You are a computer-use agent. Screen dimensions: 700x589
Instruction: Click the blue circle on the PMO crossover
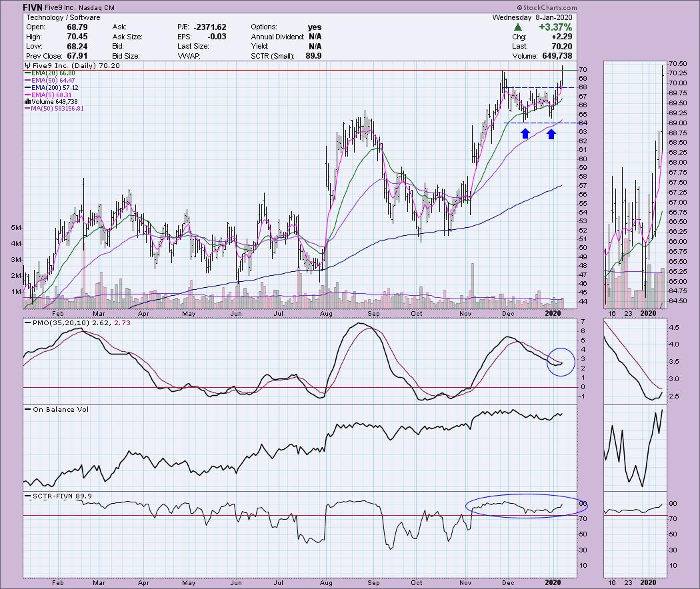click(x=560, y=362)
